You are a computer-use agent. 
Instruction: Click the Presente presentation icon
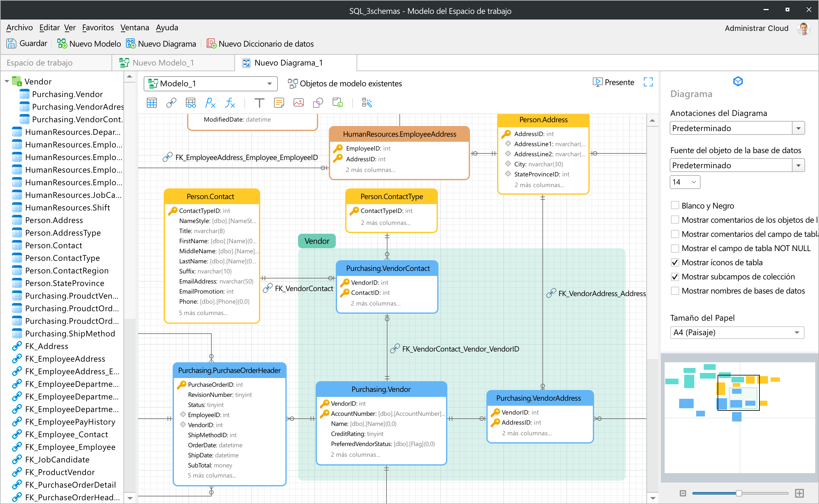tap(598, 82)
